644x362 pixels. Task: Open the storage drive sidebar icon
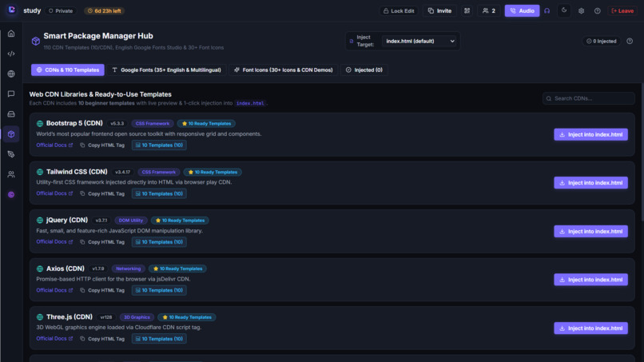coord(11,114)
